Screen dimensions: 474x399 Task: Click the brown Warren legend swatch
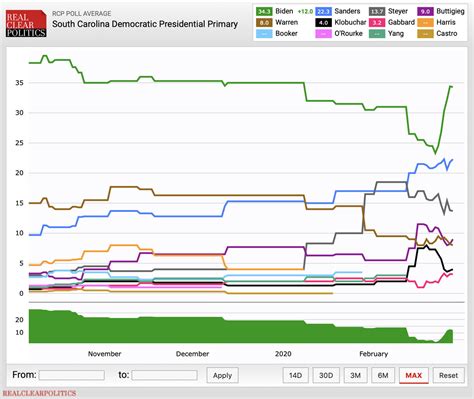264,23
